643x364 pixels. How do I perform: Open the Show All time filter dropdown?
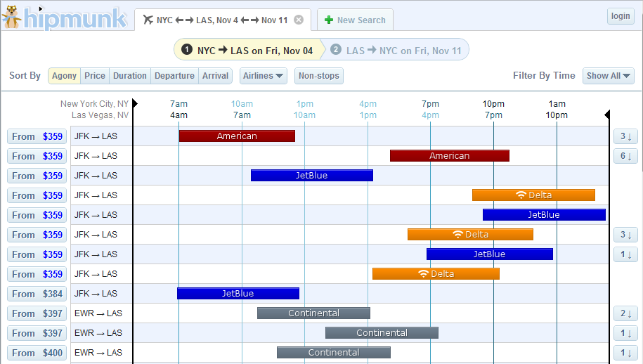(609, 76)
